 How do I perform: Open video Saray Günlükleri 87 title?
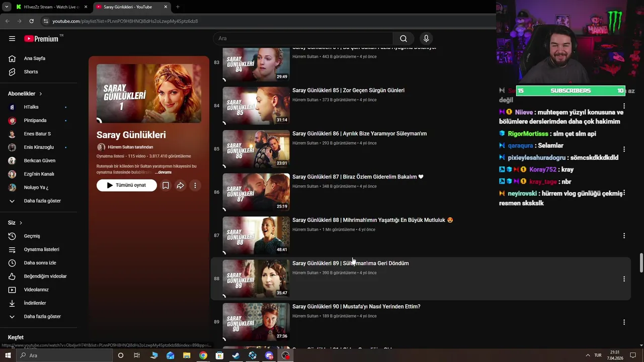pos(358,177)
